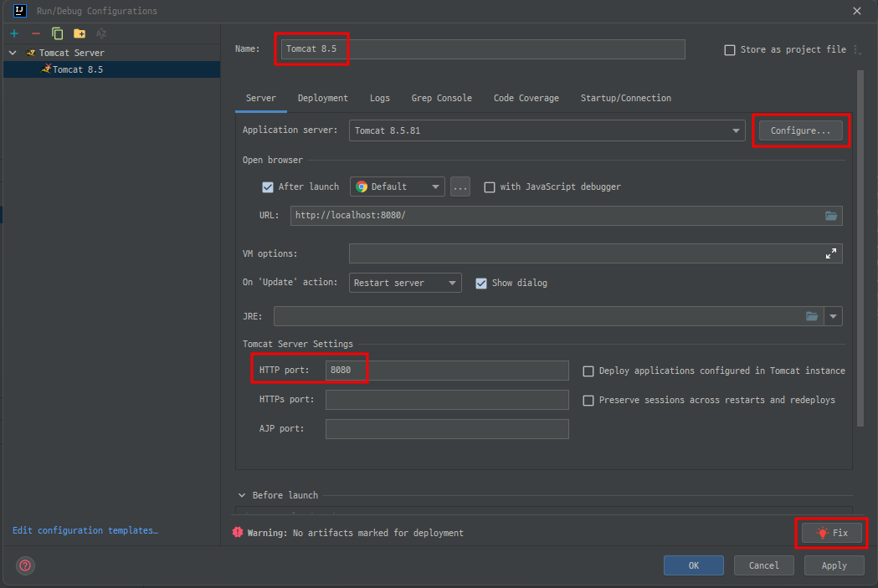Click the Configure... button
878x588 pixels.
(x=801, y=130)
